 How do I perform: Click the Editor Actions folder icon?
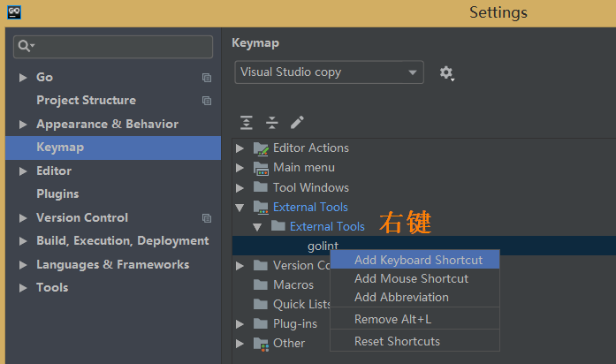tap(261, 148)
